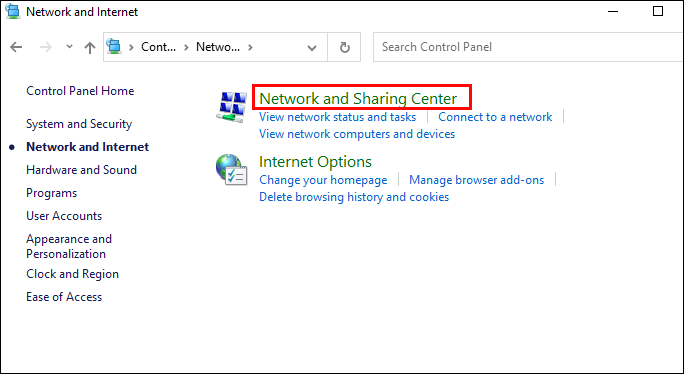Click the Back arrow navigation button

coord(16,47)
